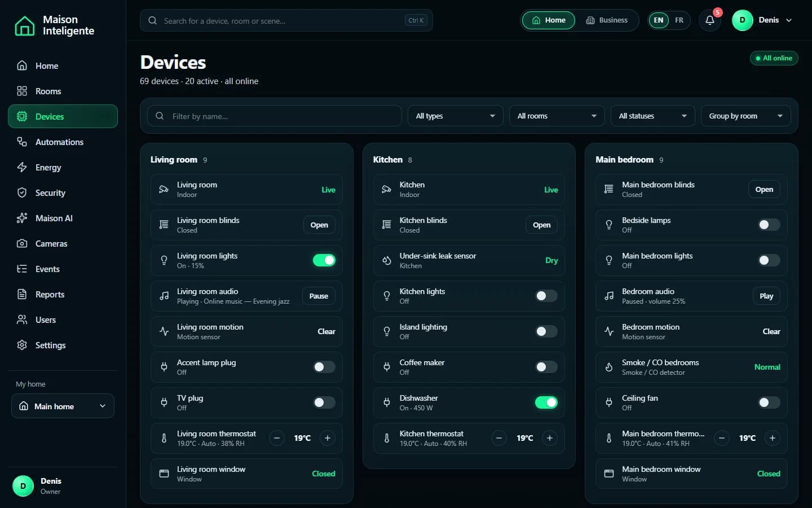812x508 pixels.
Task: Switch to the Business tab
Action: tap(607, 20)
